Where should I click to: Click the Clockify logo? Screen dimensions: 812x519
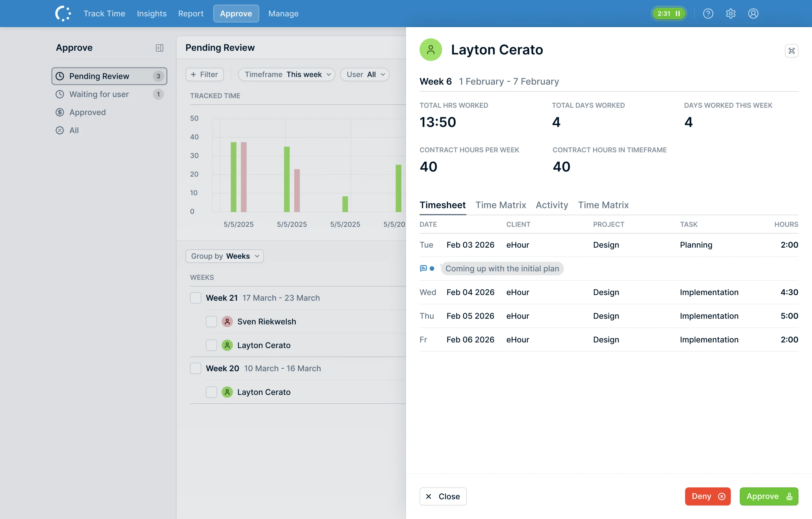pos(63,14)
